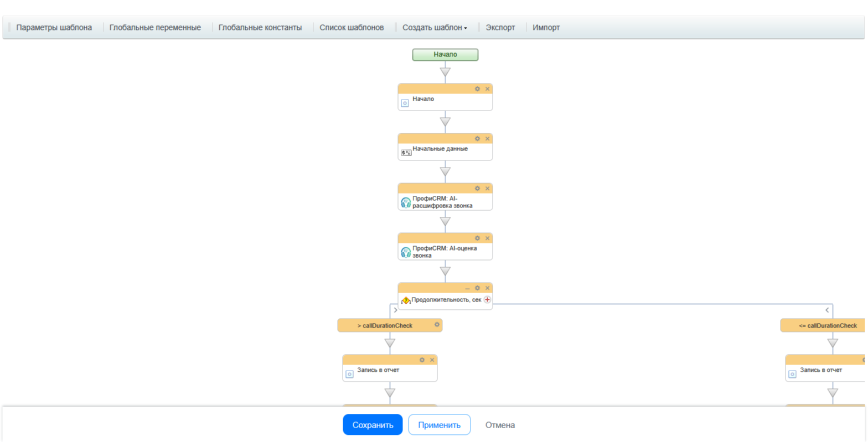Viewport: 868px width, 442px height.
Task: Insert activity at arrow below <= callDurationCheck
Action: tap(833, 343)
